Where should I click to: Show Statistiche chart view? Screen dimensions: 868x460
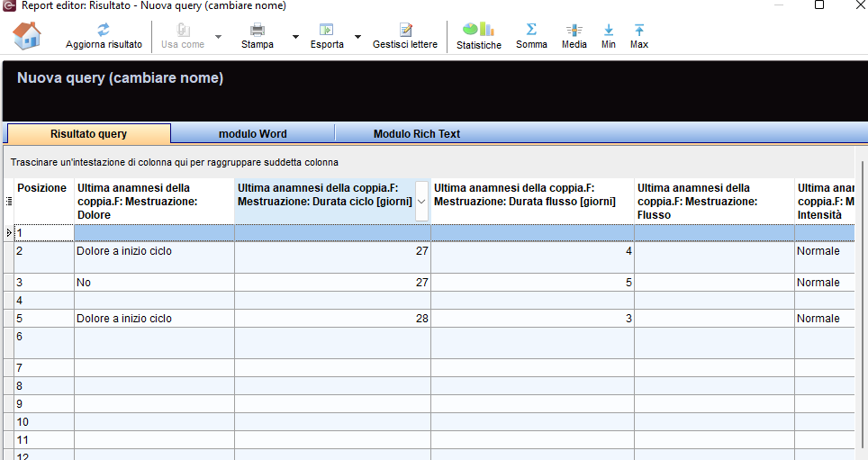coord(479,36)
